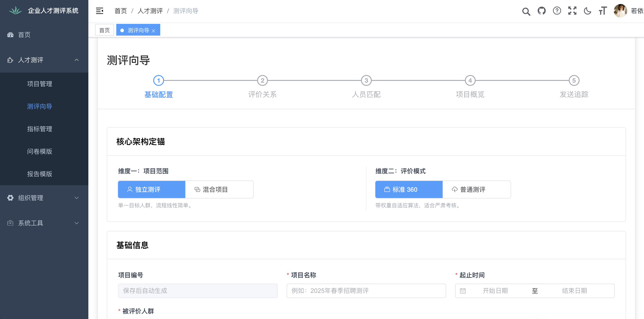644x319 pixels.
Task: Close the 测评向导 tab
Action: click(153, 30)
